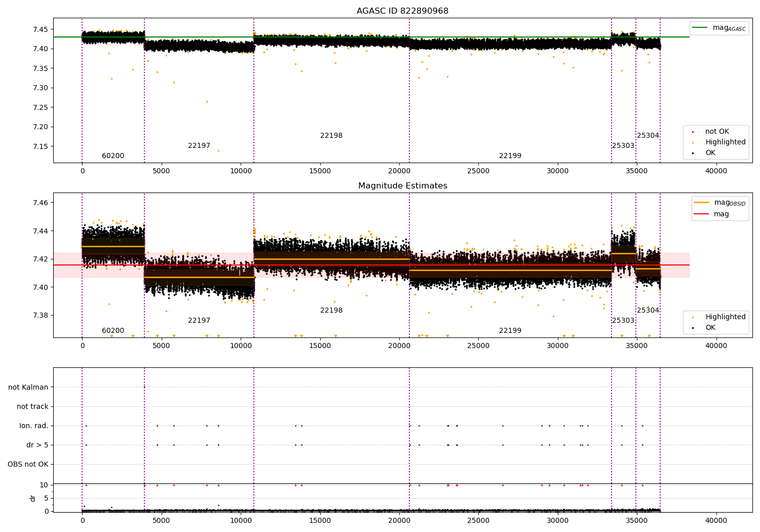Select the mag AGASC legend entry in top plot

(x=719, y=28)
